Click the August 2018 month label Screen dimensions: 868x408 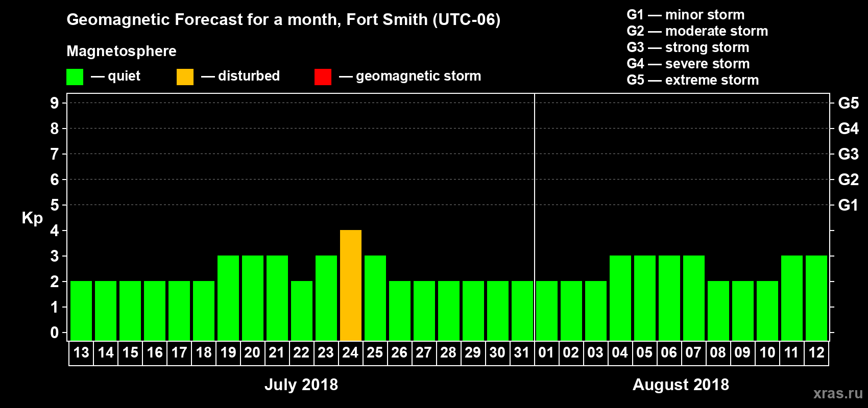[x=681, y=385]
